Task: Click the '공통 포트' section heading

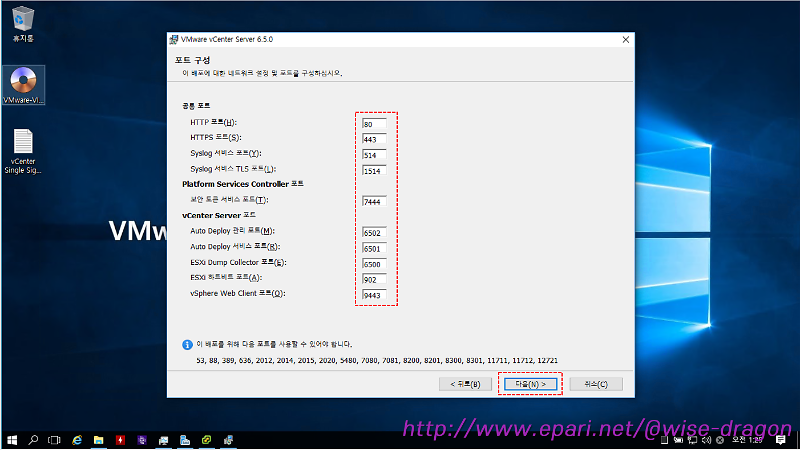Action: click(x=196, y=106)
